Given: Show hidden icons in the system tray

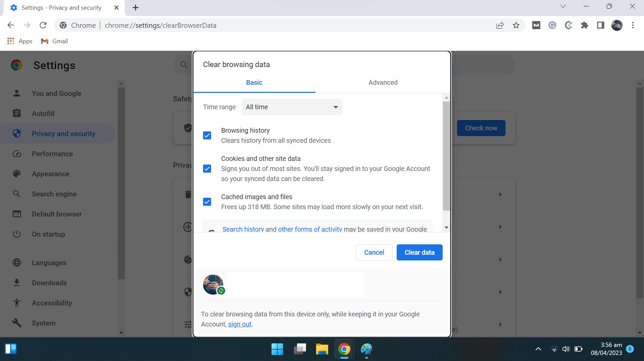Looking at the screenshot, I should [x=538, y=349].
